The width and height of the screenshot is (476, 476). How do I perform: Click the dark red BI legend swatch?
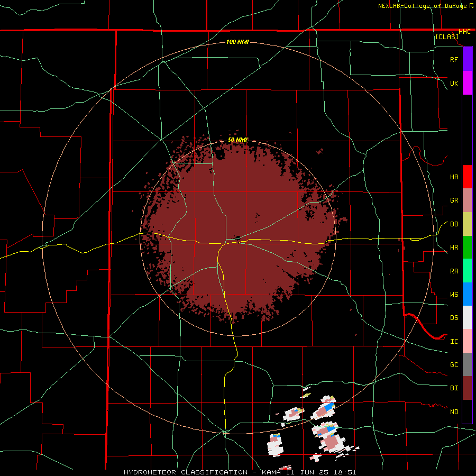click(x=467, y=388)
